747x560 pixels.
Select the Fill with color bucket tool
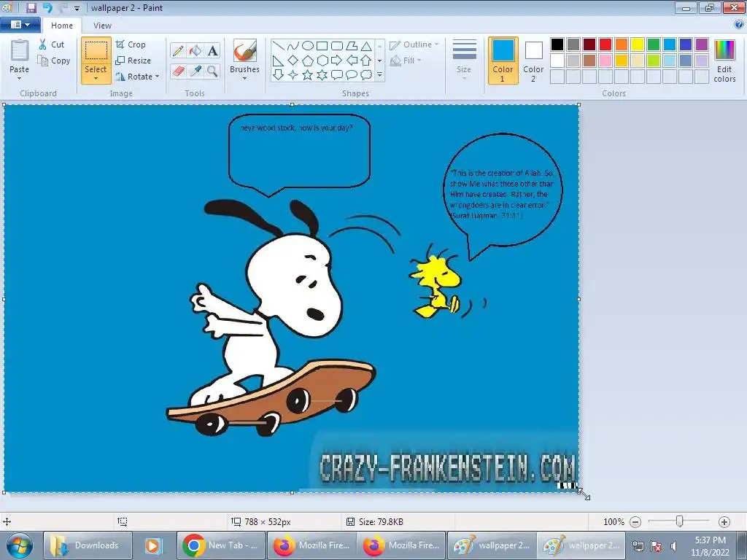tap(196, 50)
